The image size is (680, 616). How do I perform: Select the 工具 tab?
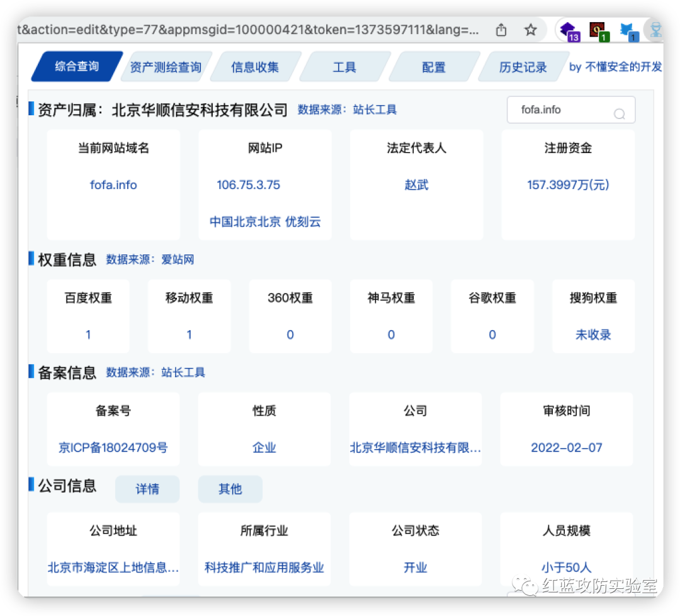click(x=344, y=67)
